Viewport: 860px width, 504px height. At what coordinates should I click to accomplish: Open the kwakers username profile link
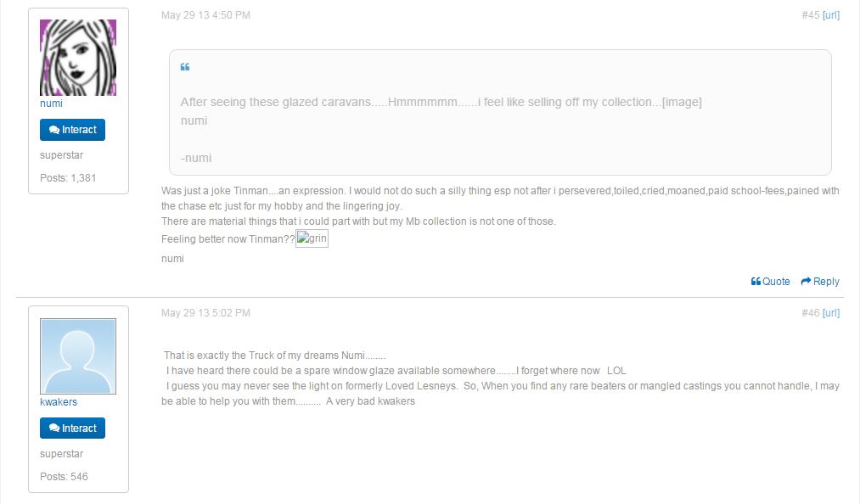[x=59, y=402]
